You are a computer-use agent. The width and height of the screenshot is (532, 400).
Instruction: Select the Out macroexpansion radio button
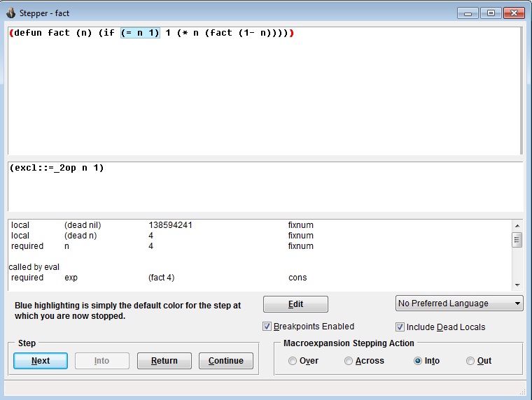pos(470,361)
